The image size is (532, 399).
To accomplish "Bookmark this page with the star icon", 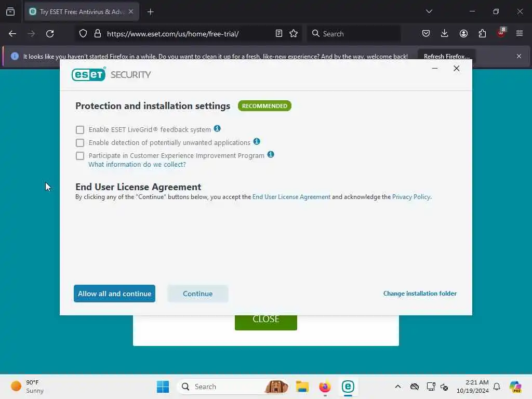I will pyautogui.click(x=294, y=34).
